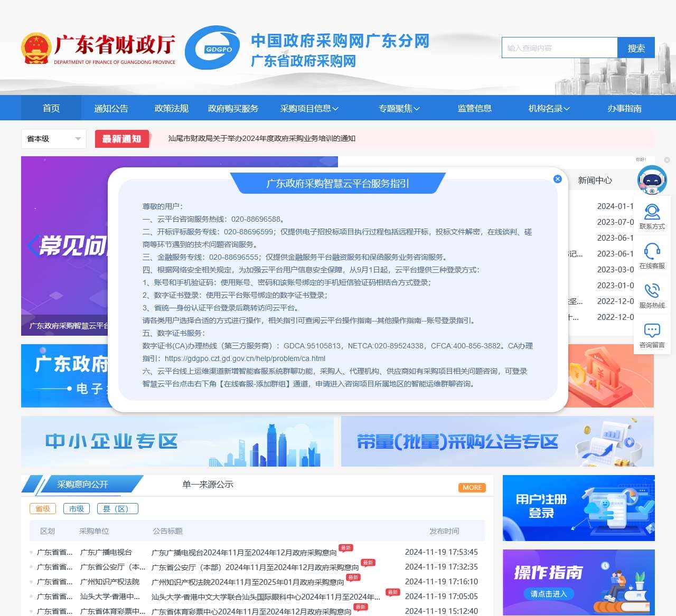The width and height of the screenshot is (676, 616).
Task: Expand the 采购项目信息 menu
Action: pyautogui.click(x=309, y=108)
